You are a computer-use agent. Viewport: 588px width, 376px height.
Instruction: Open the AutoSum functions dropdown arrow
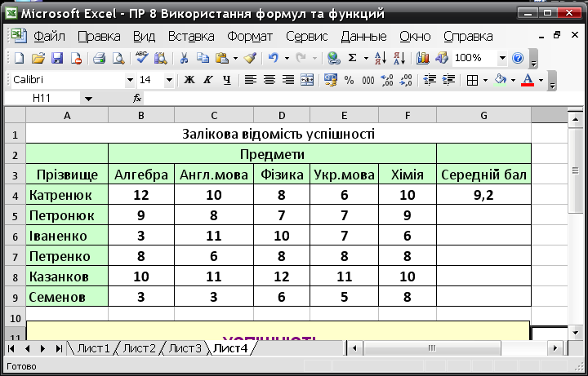pos(366,58)
